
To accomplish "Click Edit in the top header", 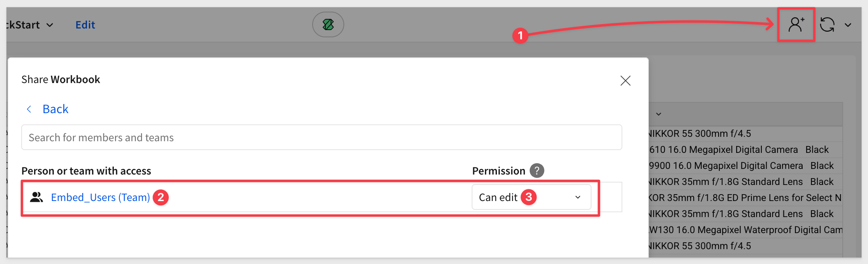I will click(85, 25).
